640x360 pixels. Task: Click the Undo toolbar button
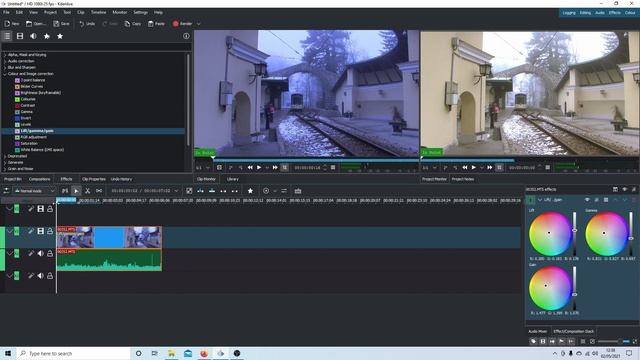[87, 24]
